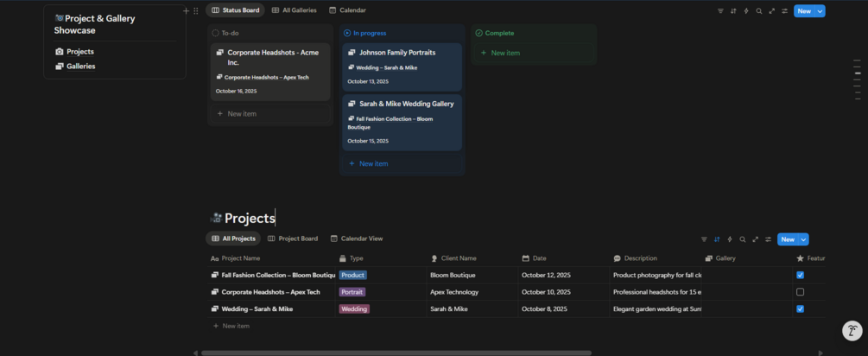Viewport: 868px width, 356px height.
Task: Open the dropdown arrow beside the top New button
Action: pyautogui.click(x=820, y=11)
